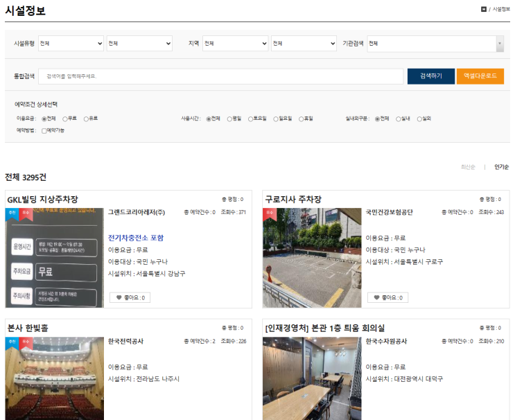Click the 엑셀다운로드 button
The height and width of the screenshot is (420, 515).
[480, 76]
